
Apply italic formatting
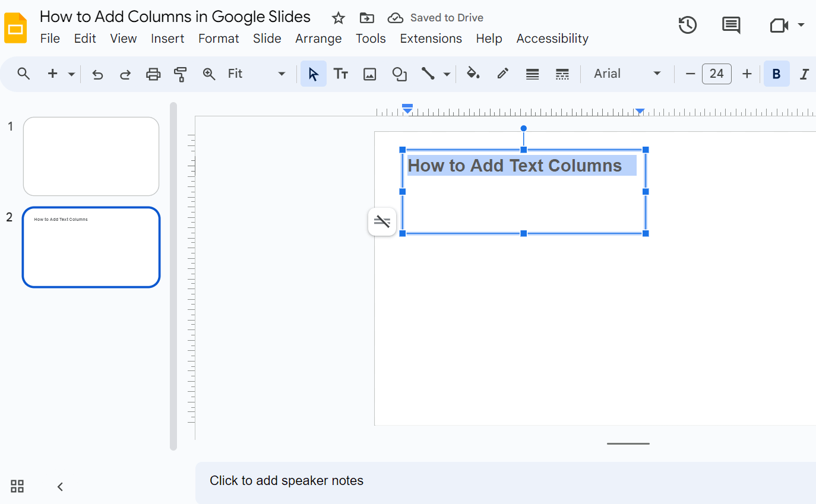[x=804, y=74]
